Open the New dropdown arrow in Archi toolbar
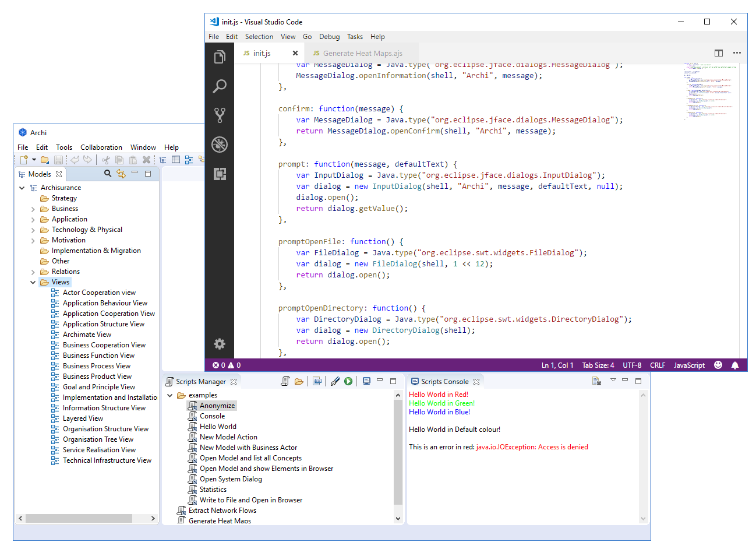Image resolution: width=756 pixels, height=549 pixels. (34, 160)
